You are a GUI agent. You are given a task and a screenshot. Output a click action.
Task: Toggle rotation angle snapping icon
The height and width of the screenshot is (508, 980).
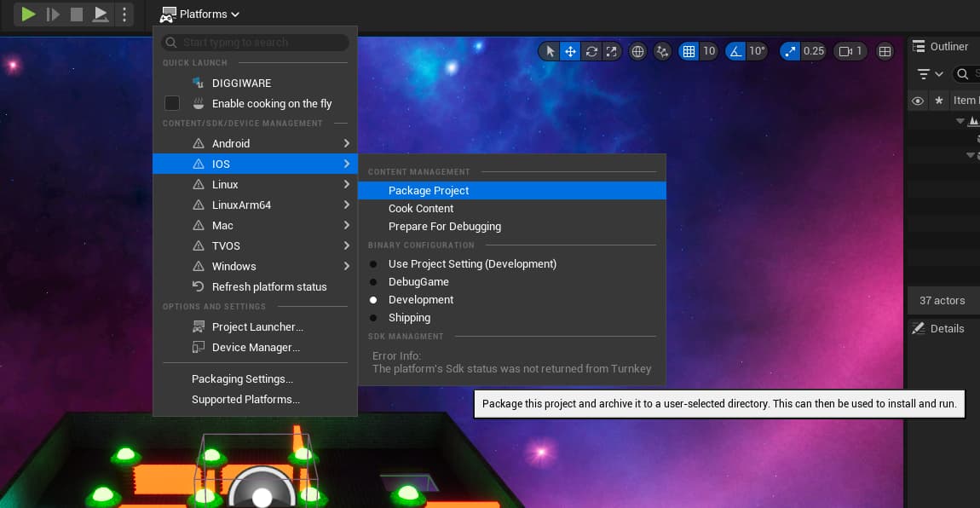click(x=735, y=51)
